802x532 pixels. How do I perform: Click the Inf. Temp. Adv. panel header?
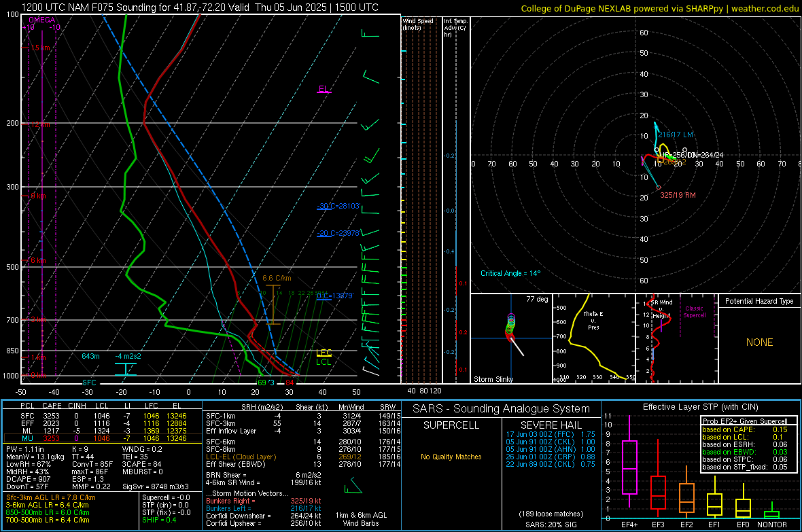point(455,28)
